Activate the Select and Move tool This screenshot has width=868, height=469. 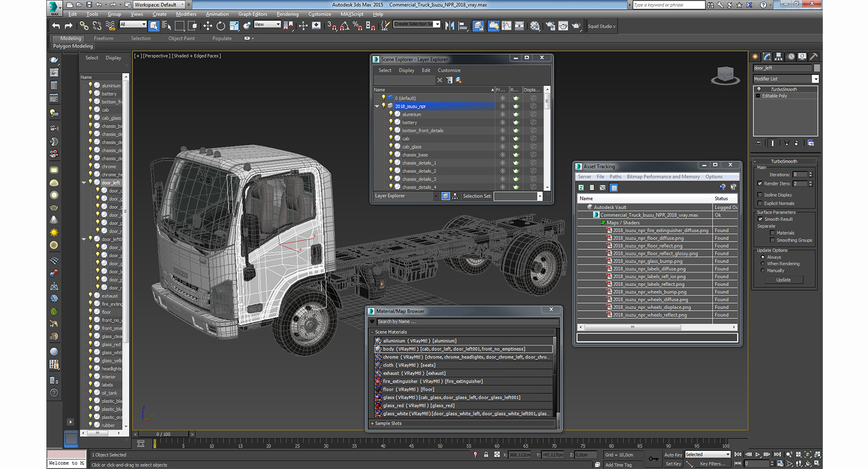(x=208, y=26)
